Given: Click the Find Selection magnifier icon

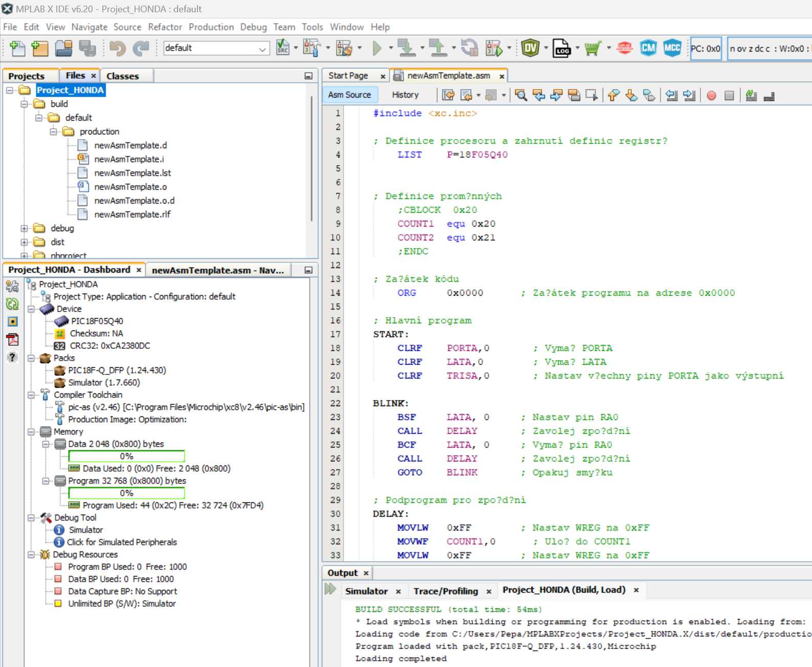Looking at the screenshot, I should [521, 95].
